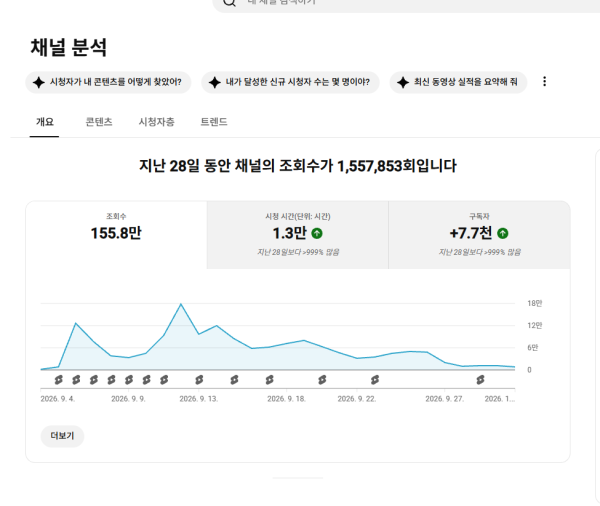The image size is (600, 506).
Task: Click the 1.3만 watch time value
Action: [290, 233]
